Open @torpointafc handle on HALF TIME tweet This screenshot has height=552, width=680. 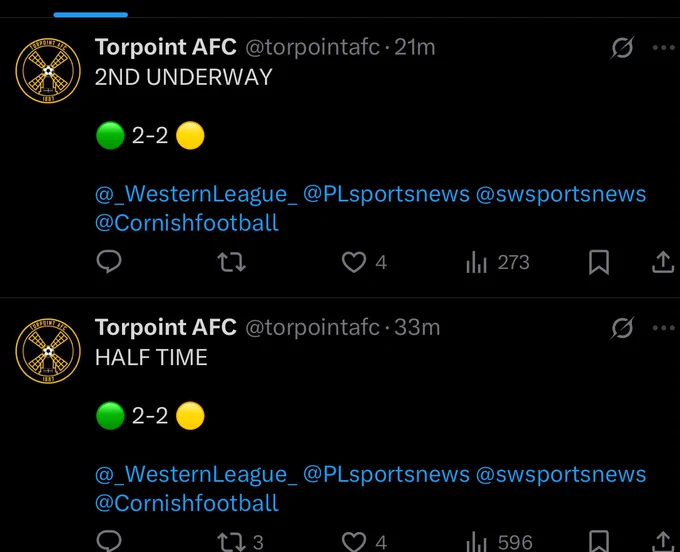(312, 327)
